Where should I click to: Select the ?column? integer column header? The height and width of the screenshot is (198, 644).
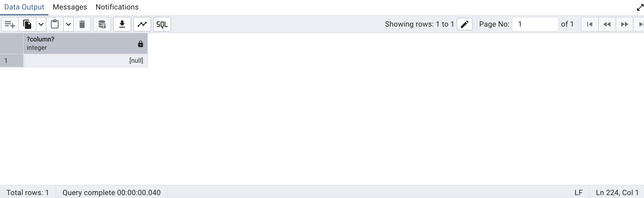click(79, 43)
